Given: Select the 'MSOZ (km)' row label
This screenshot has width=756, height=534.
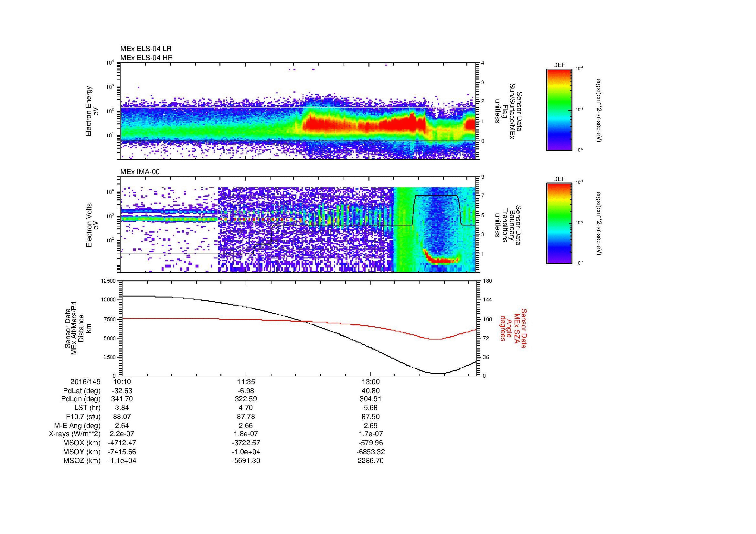Looking at the screenshot, I should [x=82, y=461].
